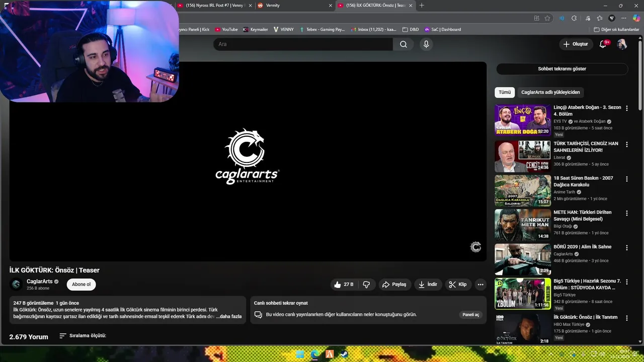Open YouTube bookmark in favorites bar
This screenshot has width=644, height=362.
226,30
